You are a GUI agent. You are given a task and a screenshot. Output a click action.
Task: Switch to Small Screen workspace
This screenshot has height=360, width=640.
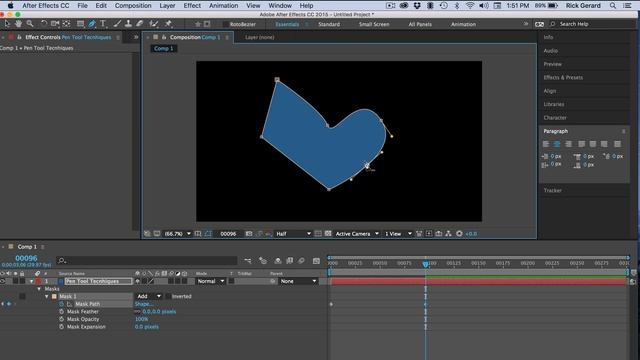(x=374, y=24)
